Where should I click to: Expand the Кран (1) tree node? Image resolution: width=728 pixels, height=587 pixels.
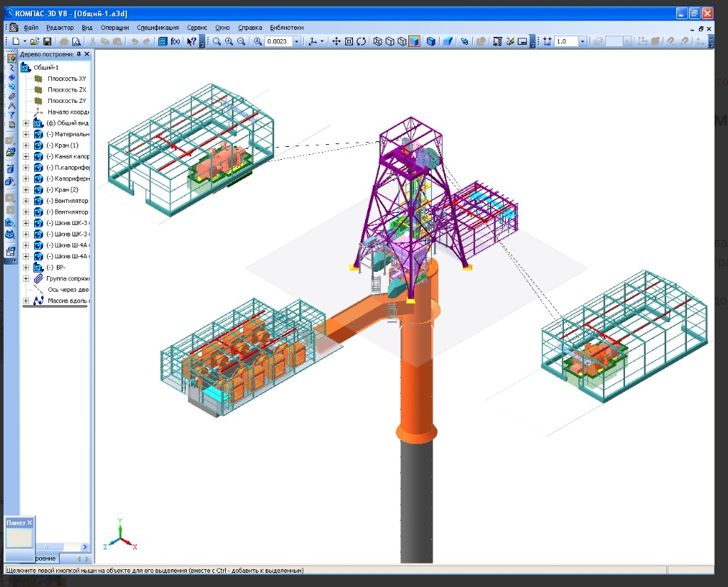pyautogui.click(x=26, y=146)
